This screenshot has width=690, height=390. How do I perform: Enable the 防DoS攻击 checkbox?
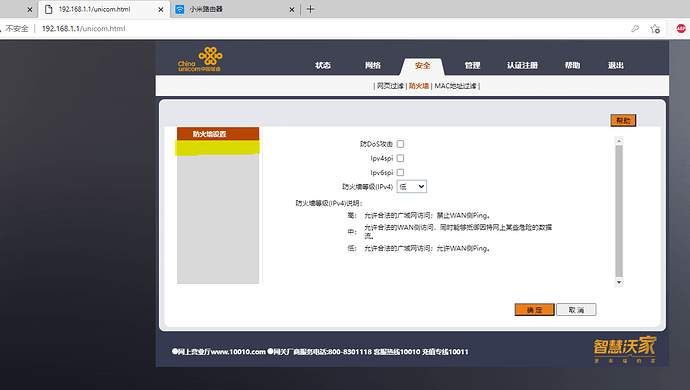[x=400, y=144]
